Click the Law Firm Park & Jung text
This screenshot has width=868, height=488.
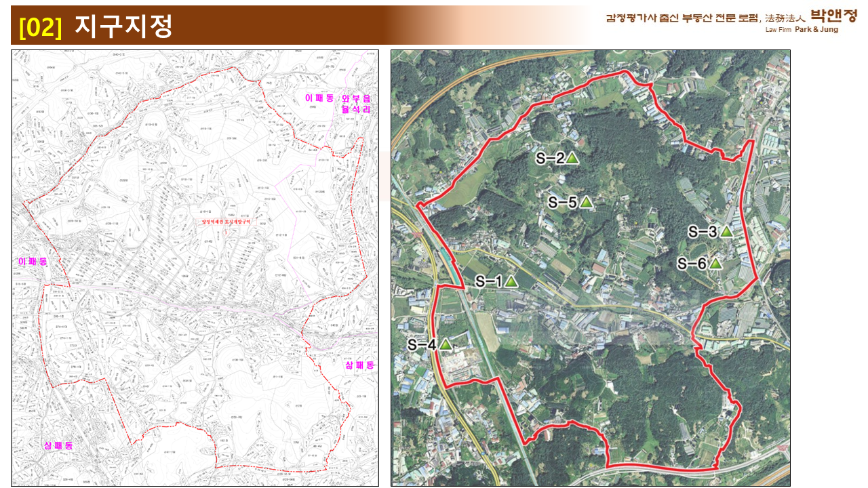click(802, 30)
